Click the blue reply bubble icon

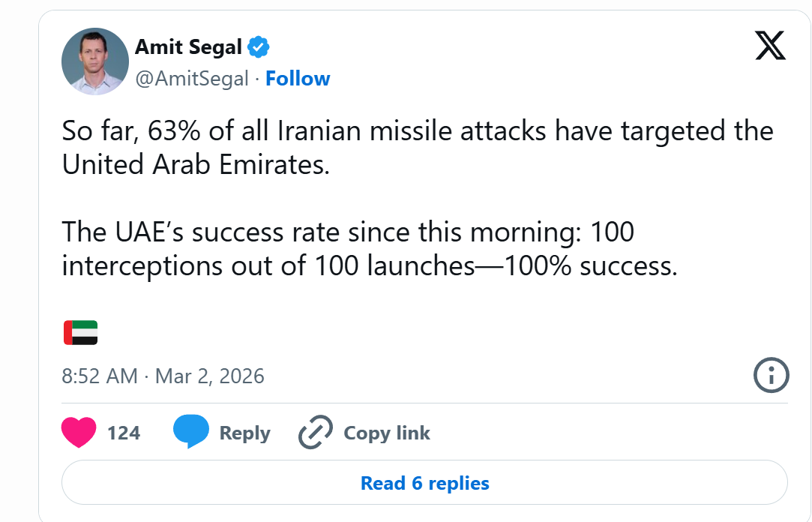[x=190, y=433]
